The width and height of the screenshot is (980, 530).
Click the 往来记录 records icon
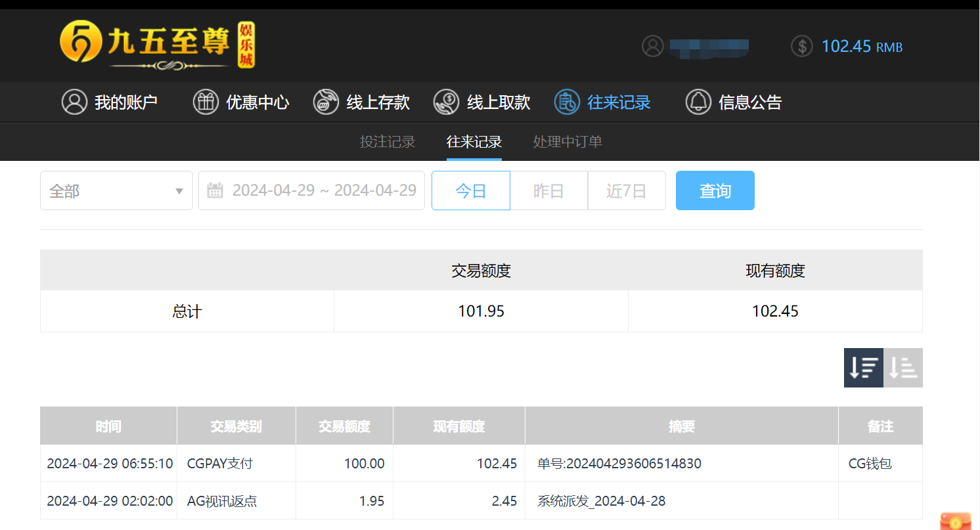click(x=567, y=102)
